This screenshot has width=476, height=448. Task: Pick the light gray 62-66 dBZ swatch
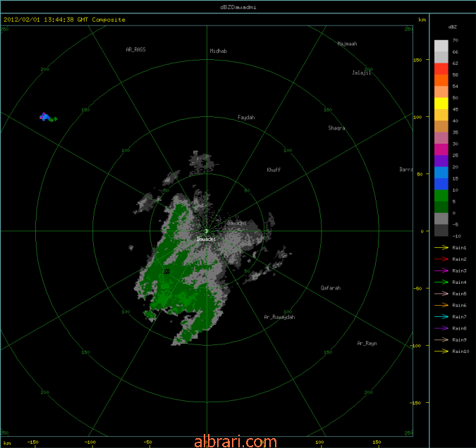[441, 57]
